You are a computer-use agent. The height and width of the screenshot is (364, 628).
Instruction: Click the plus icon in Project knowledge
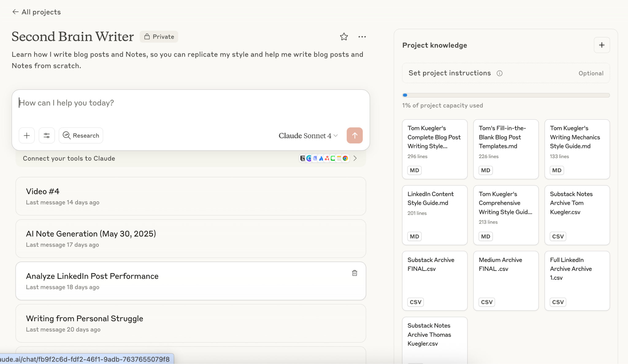point(602,45)
